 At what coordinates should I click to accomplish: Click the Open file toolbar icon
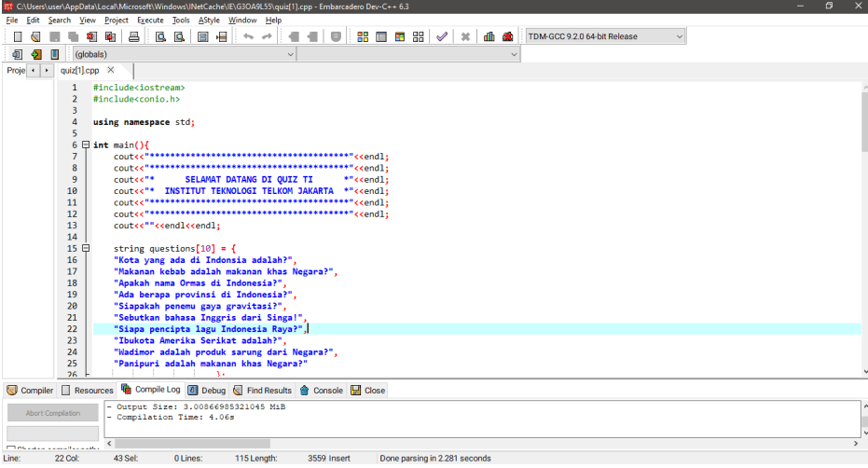tap(35, 36)
